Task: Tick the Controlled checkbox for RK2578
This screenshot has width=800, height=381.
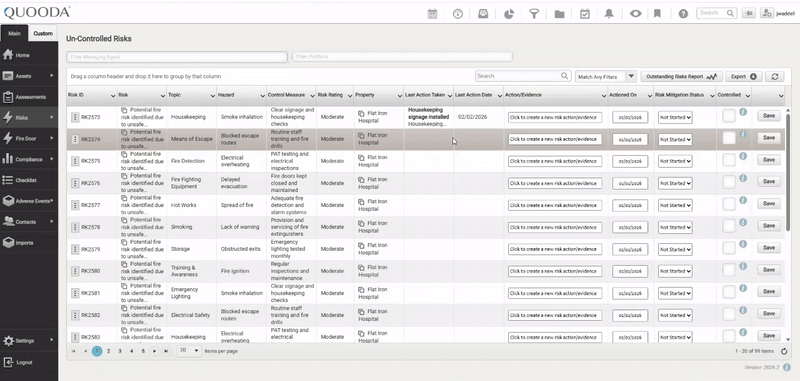Action: point(729,226)
